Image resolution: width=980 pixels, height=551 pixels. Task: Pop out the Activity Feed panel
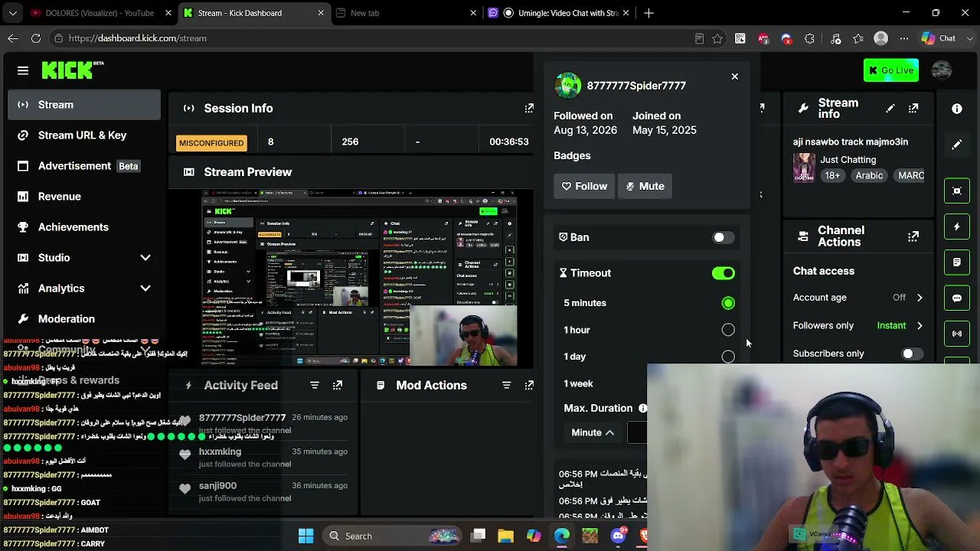pyautogui.click(x=338, y=385)
